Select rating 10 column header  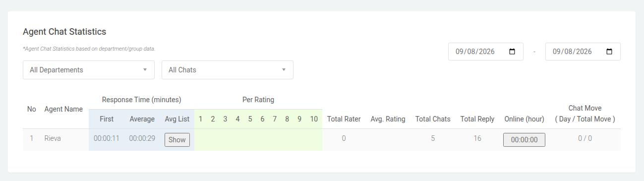click(314, 119)
